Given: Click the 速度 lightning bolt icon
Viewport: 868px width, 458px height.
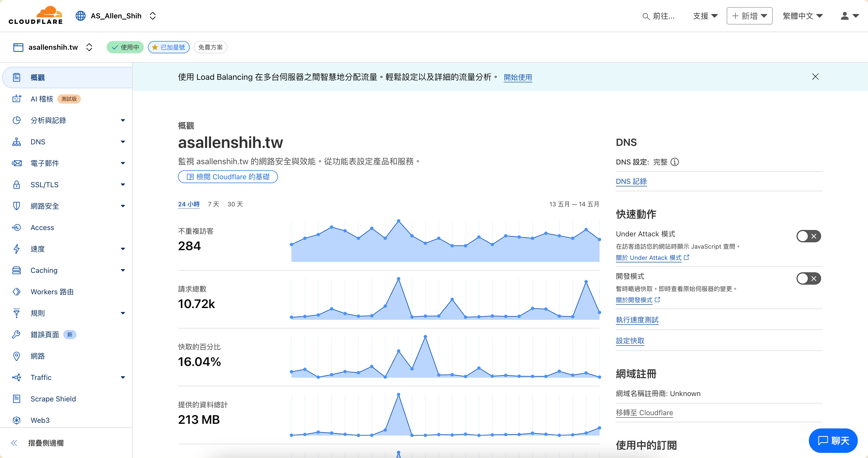Looking at the screenshot, I should coord(17,249).
